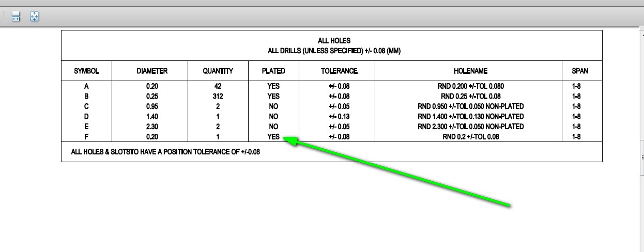This screenshot has height=252, width=644.
Task: Click quantity 42 in row A
Action: [x=218, y=86]
